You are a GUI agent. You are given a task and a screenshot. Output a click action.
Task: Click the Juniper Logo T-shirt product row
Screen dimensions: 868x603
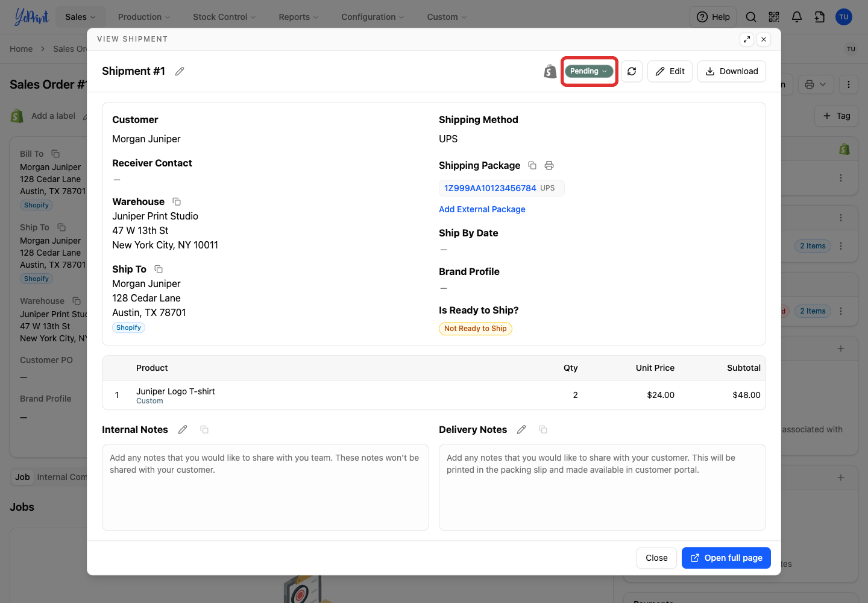[434, 395]
